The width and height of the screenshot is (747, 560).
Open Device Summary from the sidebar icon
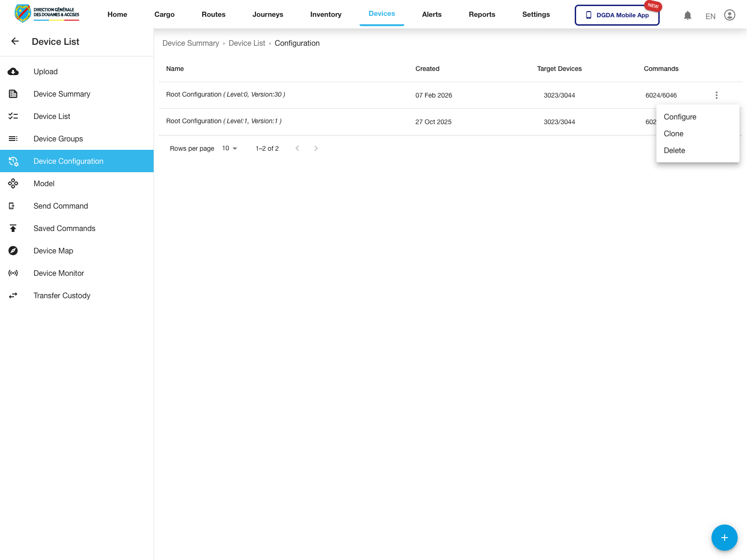pos(14,94)
